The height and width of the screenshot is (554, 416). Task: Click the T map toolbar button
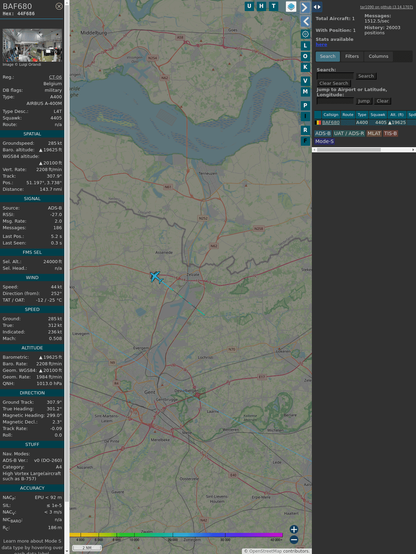pyautogui.click(x=274, y=6)
